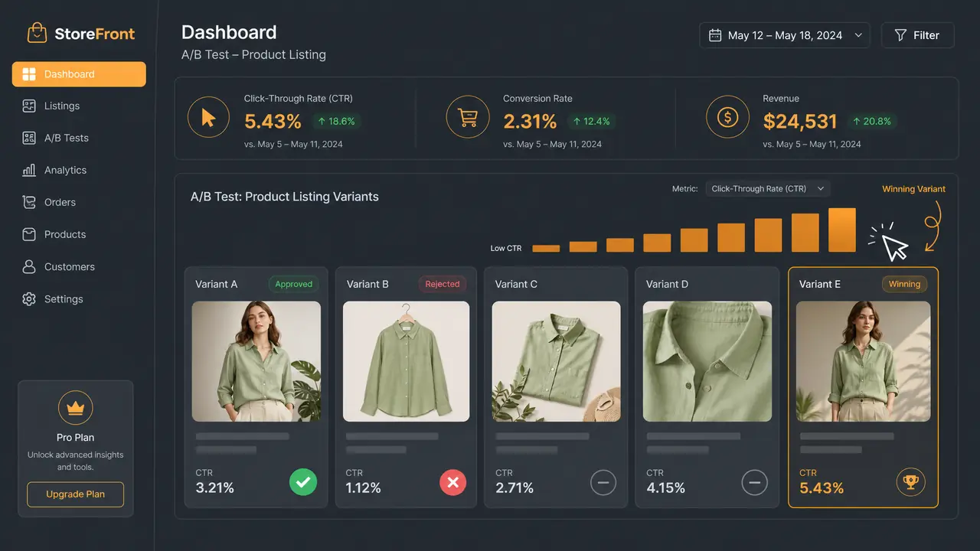Open the Variant C folded shirt thumbnail
The width and height of the screenshot is (980, 551).
557,361
